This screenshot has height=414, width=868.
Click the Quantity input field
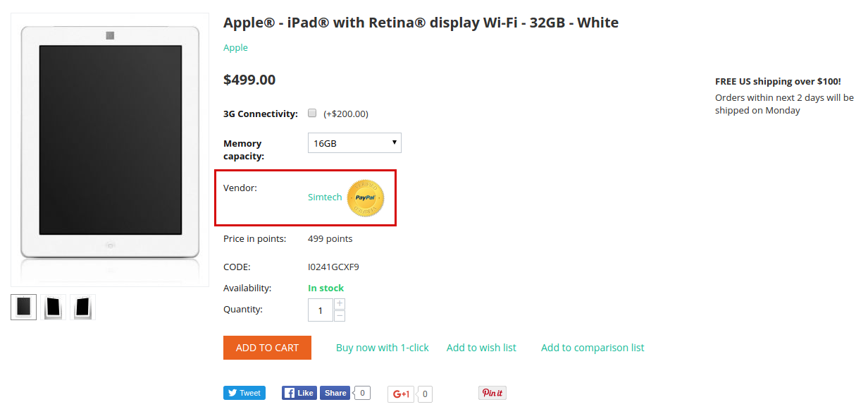coord(321,310)
